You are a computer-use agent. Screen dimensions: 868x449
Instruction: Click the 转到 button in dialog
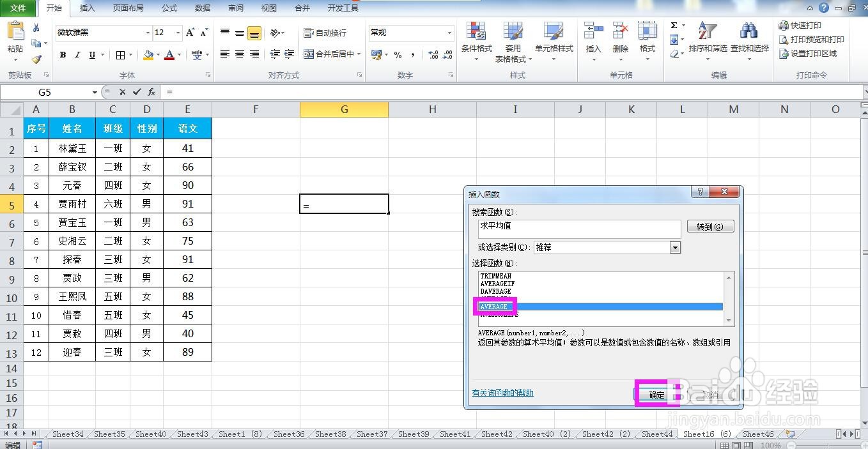pyautogui.click(x=710, y=227)
